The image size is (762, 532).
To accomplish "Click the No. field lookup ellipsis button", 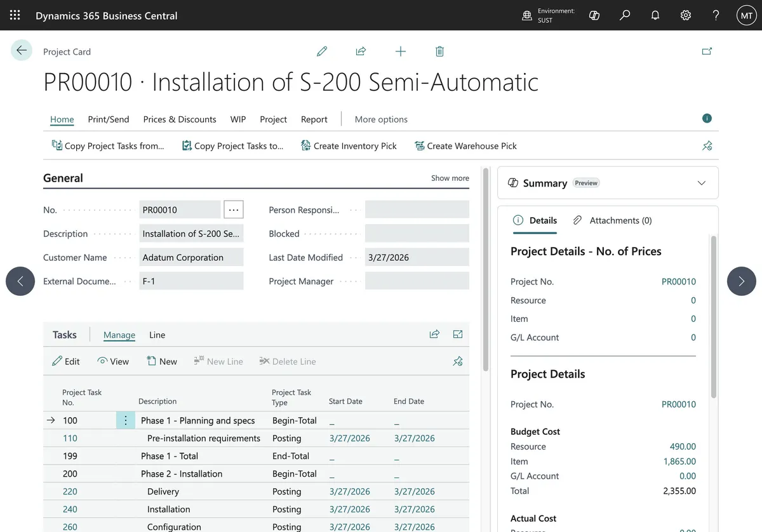I will point(234,209).
